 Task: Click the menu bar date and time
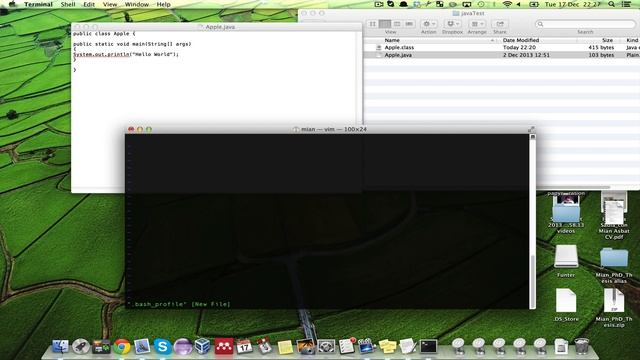pos(572,4)
